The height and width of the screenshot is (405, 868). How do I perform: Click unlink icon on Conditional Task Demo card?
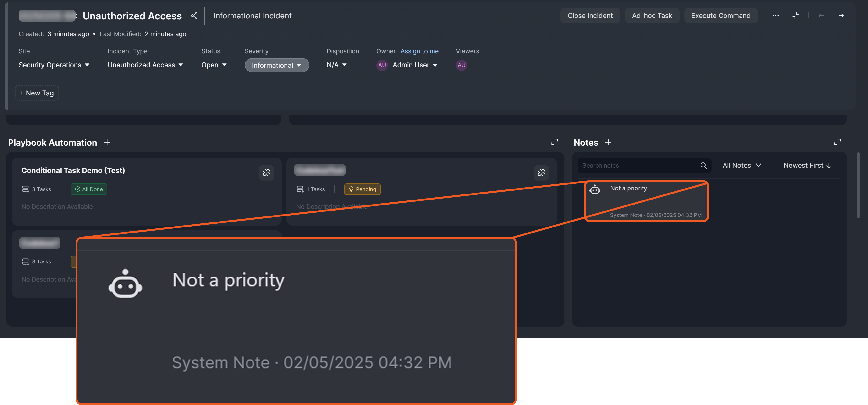(266, 173)
